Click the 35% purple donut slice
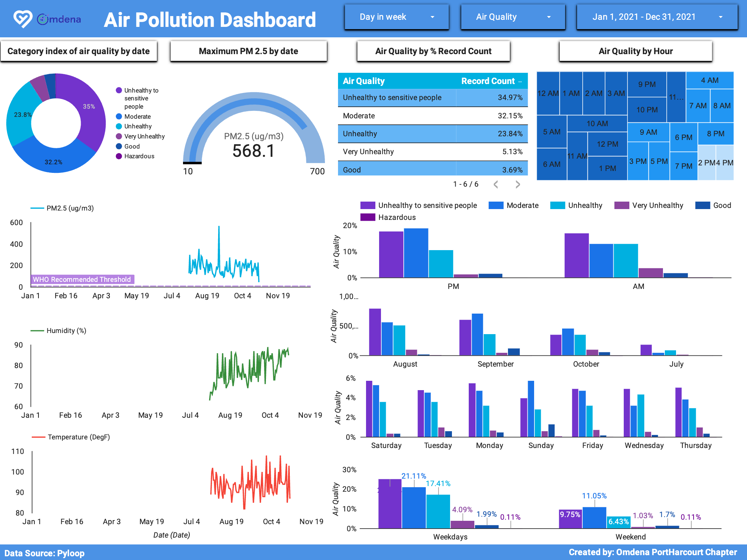Image resolution: width=747 pixels, height=560 pixels. click(89, 106)
